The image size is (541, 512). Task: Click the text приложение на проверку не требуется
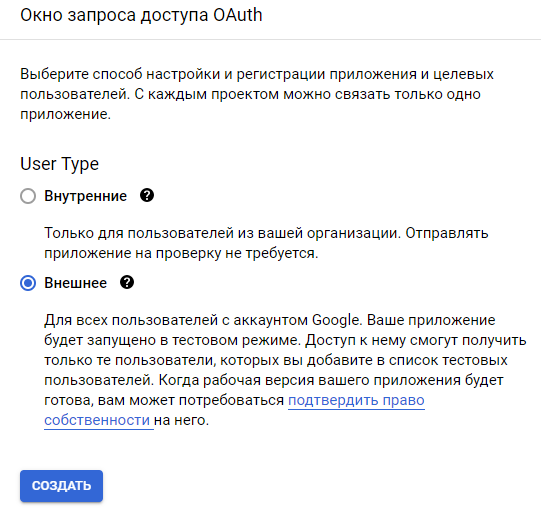pos(181,253)
